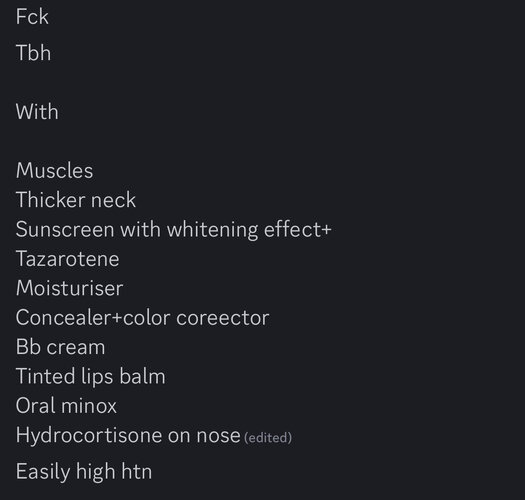Click the 'Oral minox' text

[x=66, y=406]
